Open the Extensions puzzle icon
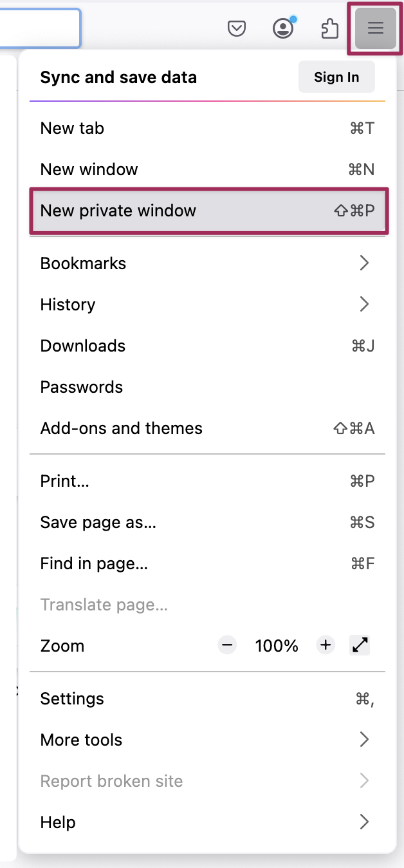The width and height of the screenshot is (404, 868). (x=329, y=28)
